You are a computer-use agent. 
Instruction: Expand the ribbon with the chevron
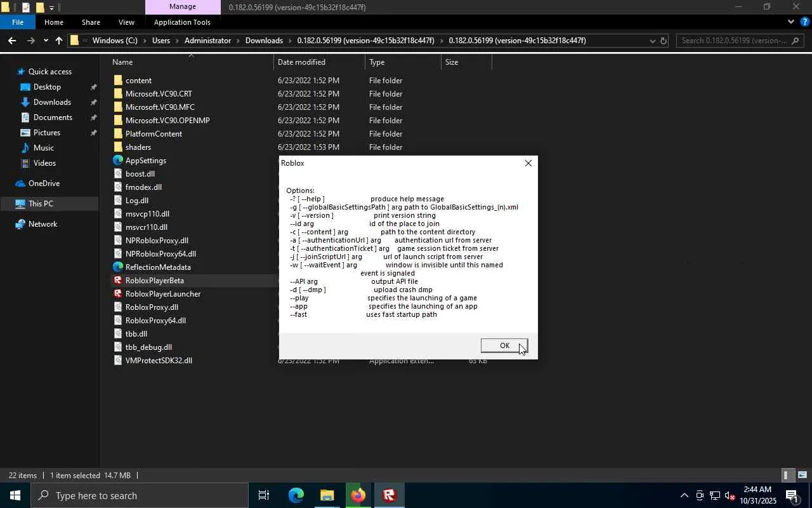click(x=790, y=22)
